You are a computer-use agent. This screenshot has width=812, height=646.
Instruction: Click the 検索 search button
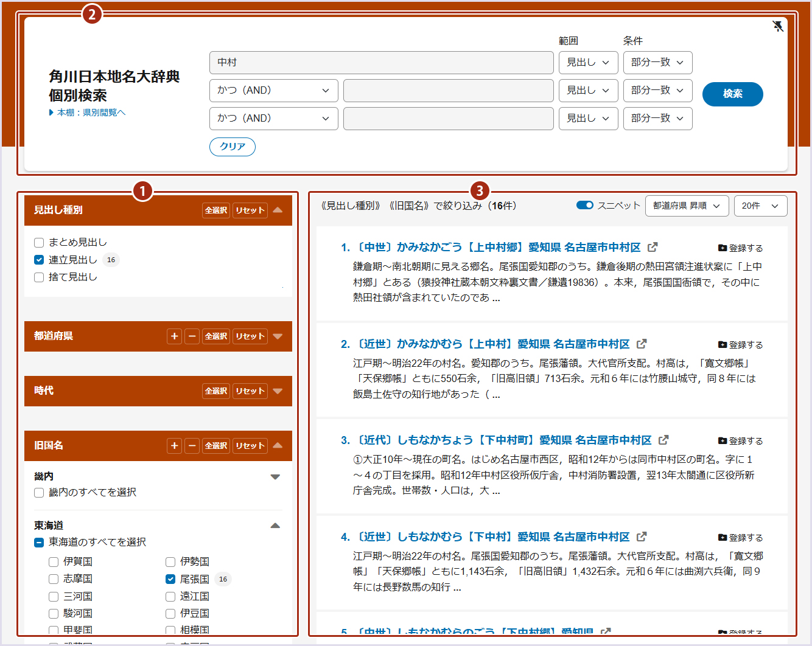pos(733,94)
